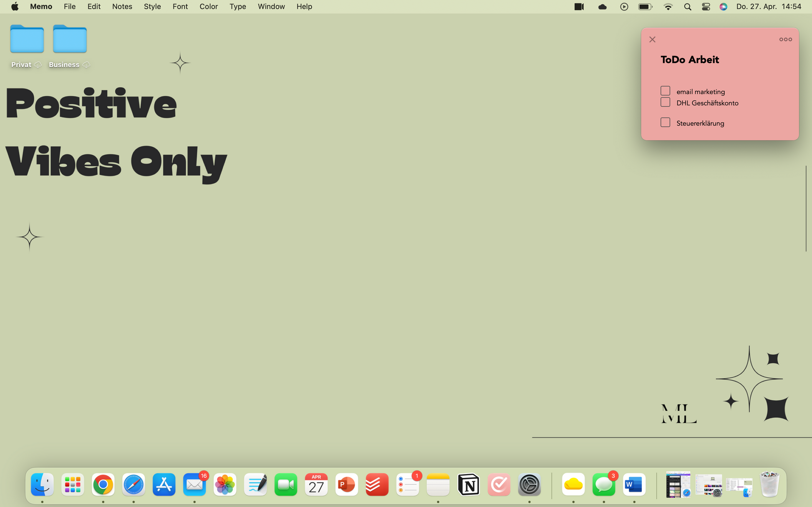This screenshot has width=812, height=507.
Task: Open Microsoft PowerPoint from dock
Action: tap(346, 485)
